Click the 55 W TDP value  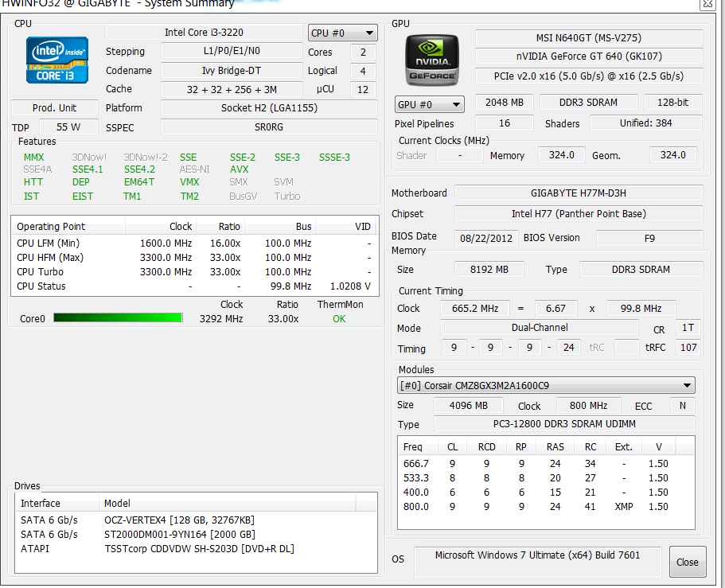68,127
